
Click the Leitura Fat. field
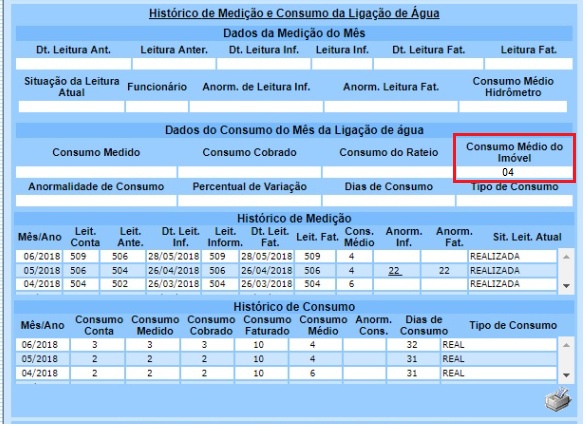(x=529, y=64)
